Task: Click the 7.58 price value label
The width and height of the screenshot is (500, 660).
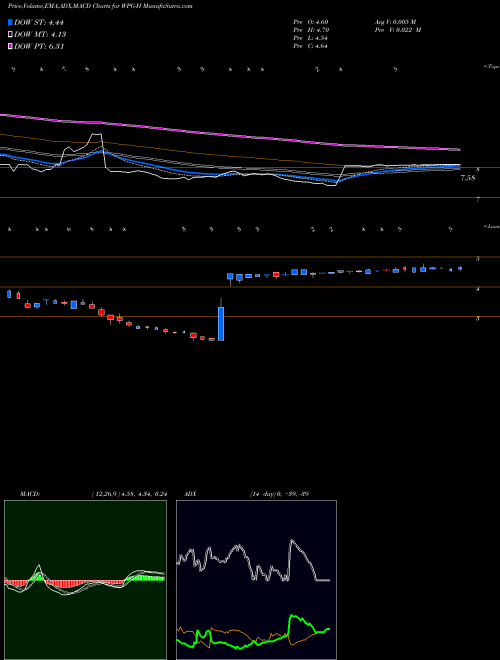Action: point(468,178)
